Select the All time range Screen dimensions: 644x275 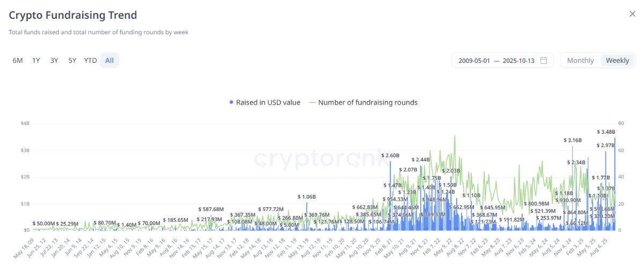(x=109, y=60)
